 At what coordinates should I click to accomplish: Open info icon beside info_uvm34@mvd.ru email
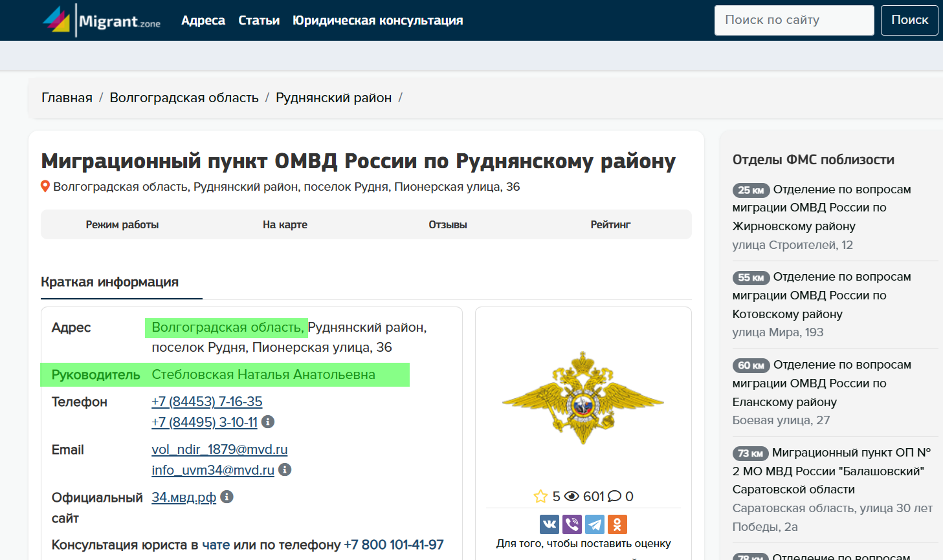(x=285, y=469)
